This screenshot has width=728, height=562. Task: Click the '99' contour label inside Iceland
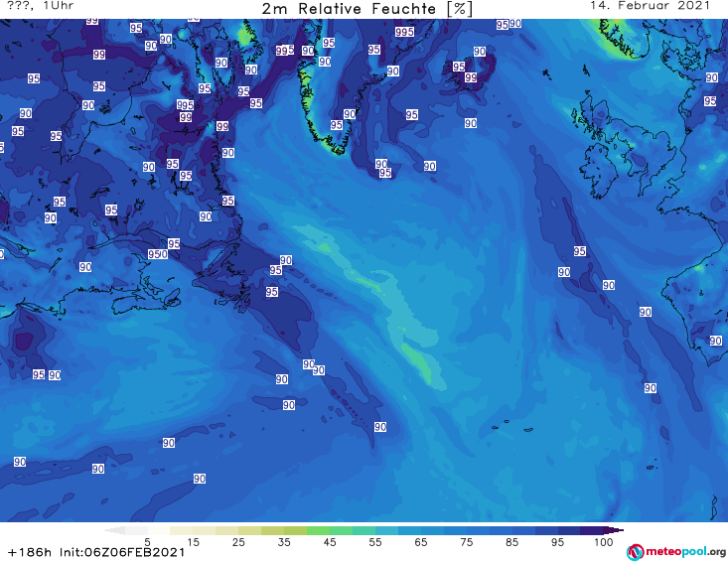[471, 77]
